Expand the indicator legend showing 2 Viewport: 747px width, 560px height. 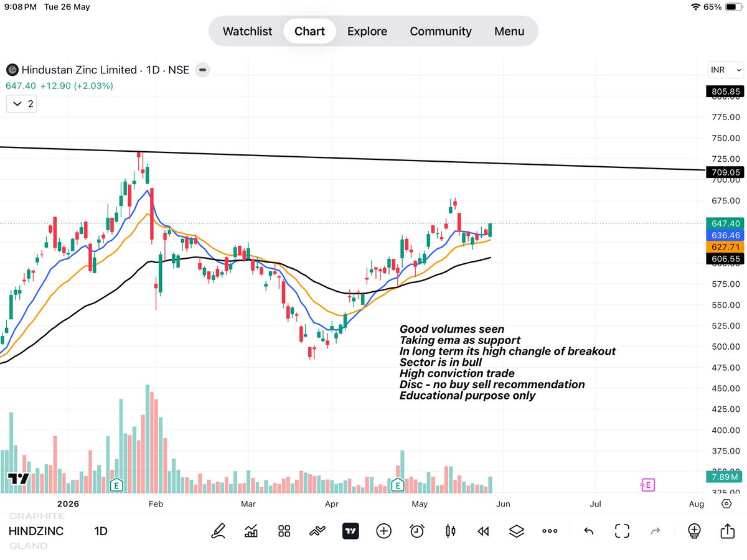[x=22, y=104]
